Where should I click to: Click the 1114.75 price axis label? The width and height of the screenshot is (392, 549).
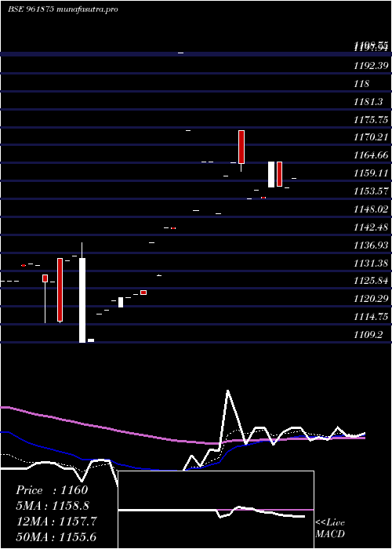[x=371, y=317]
